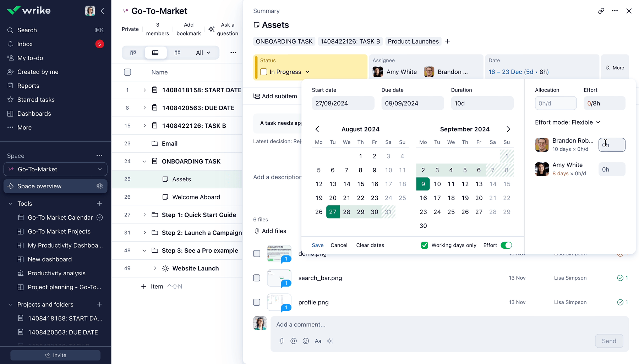This screenshot has height=364, width=639.
Task: Clear dates in the date picker
Action: pyautogui.click(x=370, y=245)
